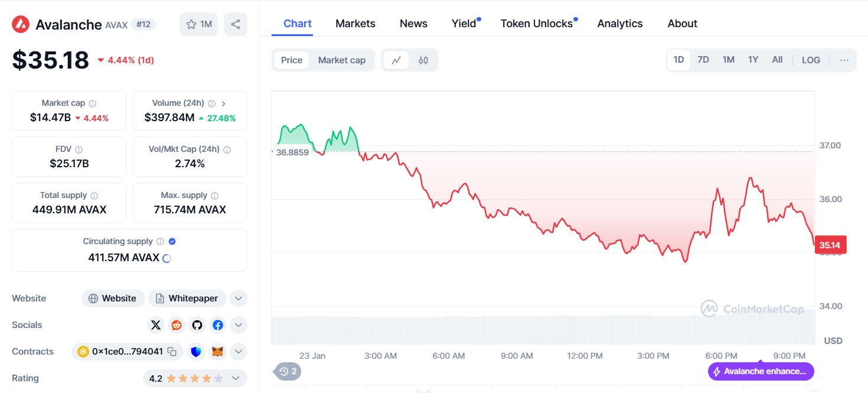The width and height of the screenshot is (868, 393).
Task: Click the red 35.14 current price label
Action: 830,245
